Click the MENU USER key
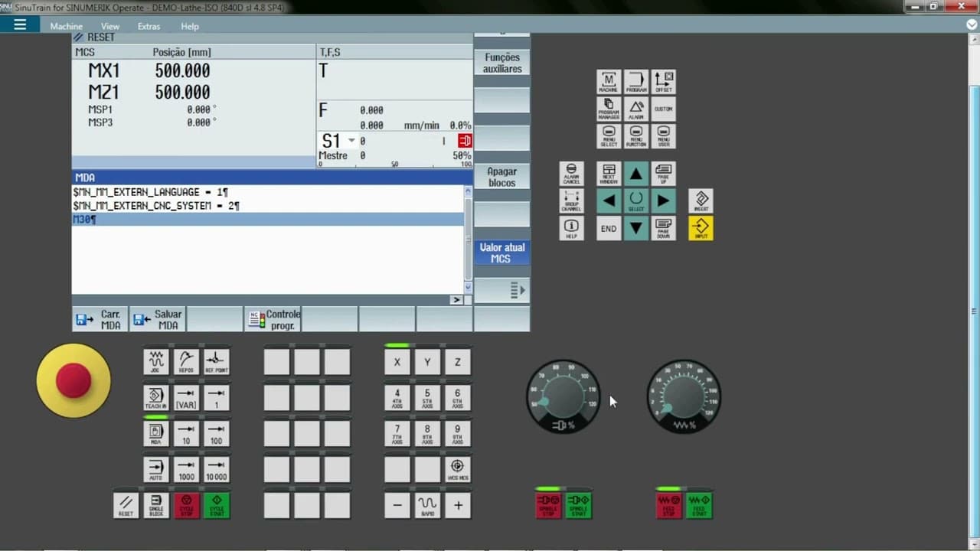The height and width of the screenshot is (551, 980). coord(664,136)
